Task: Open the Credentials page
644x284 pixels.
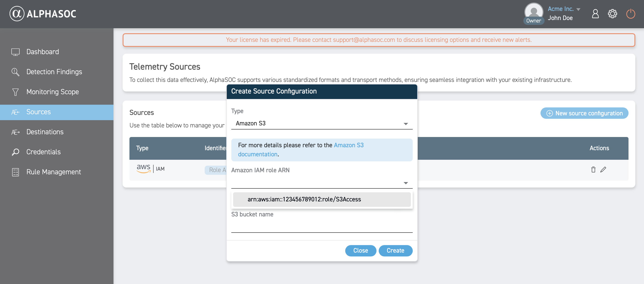Action: (x=43, y=152)
